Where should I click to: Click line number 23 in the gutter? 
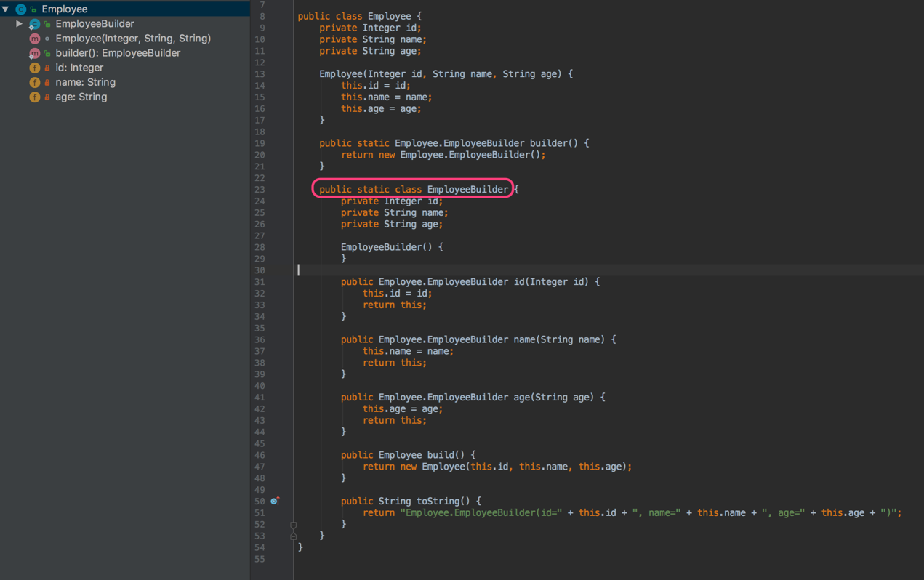click(260, 190)
